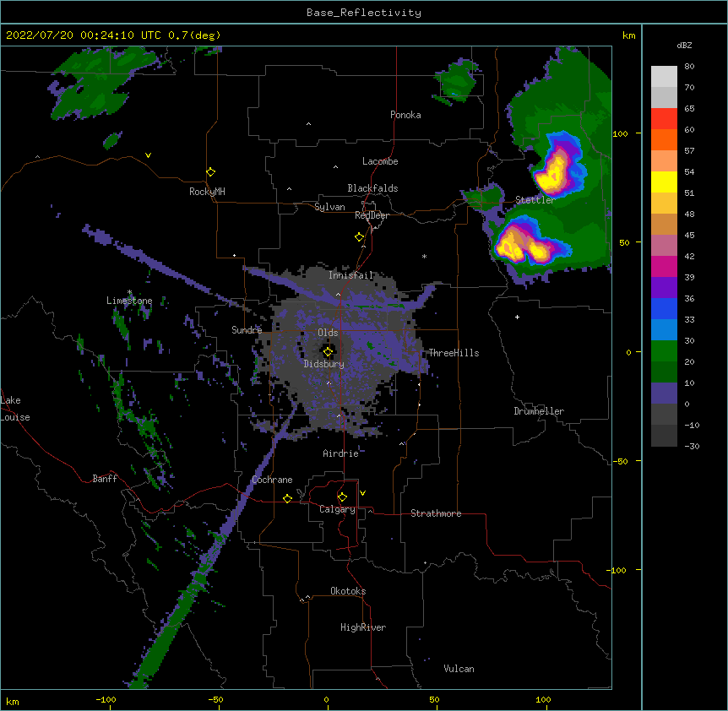Click the Olds town label
This screenshot has width=728, height=711.
(x=328, y=333)
